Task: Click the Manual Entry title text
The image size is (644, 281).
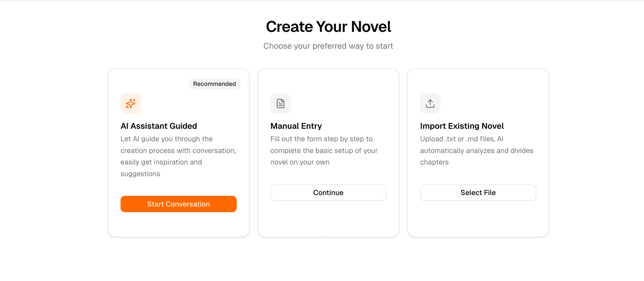Action: coord(296,126)
